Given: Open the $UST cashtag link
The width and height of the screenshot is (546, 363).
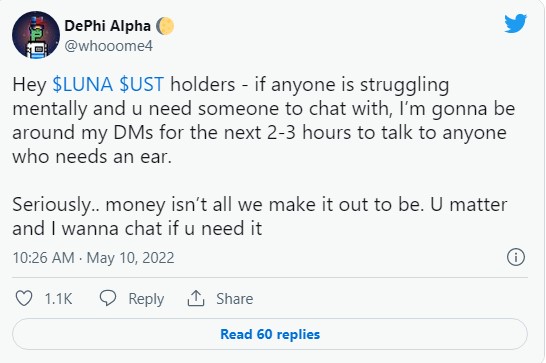Looking at the screenshot, I should [141, 84].
